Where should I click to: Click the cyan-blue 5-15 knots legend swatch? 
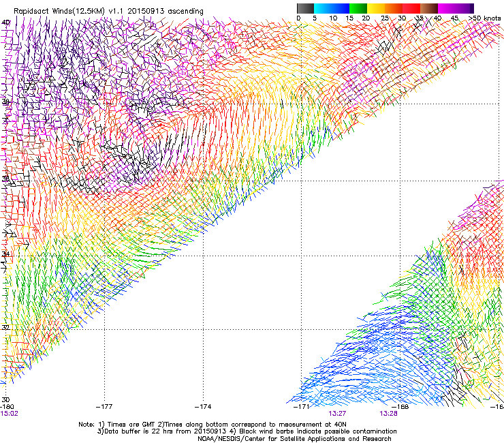coord(332,8)
